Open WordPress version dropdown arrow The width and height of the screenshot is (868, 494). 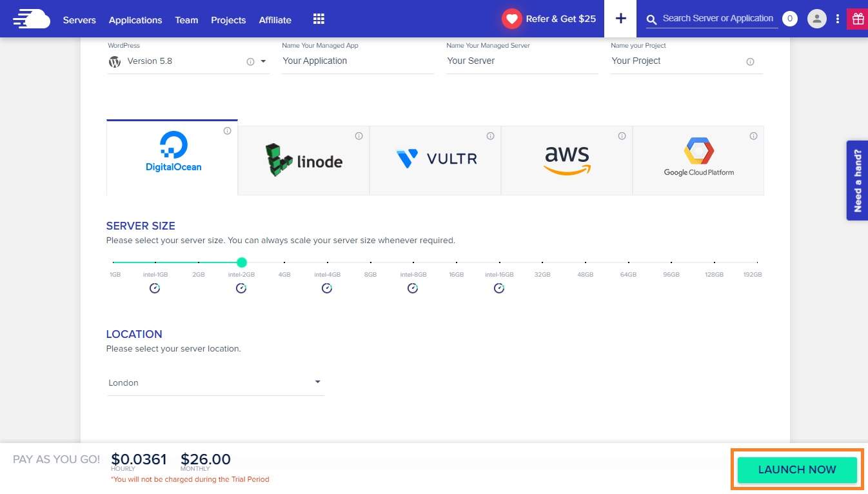(x=263, y=62)
